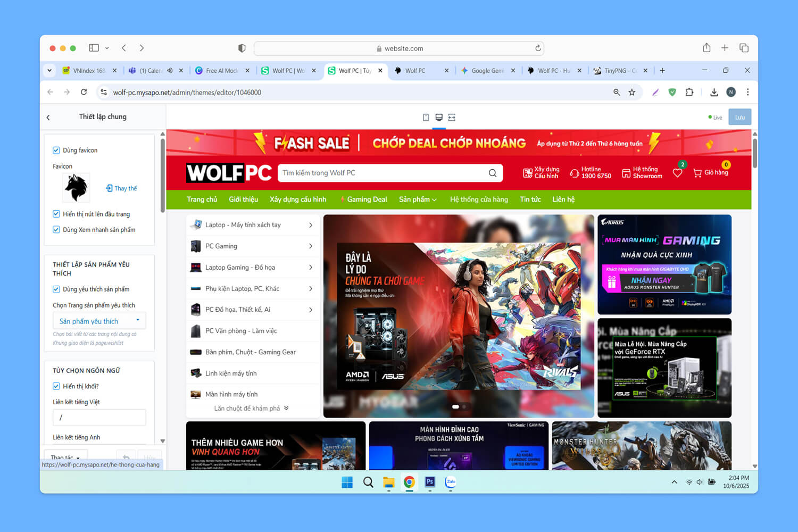
Task: Click the share icon in outer browser toolbar
Action: click(x=706, y=48)
